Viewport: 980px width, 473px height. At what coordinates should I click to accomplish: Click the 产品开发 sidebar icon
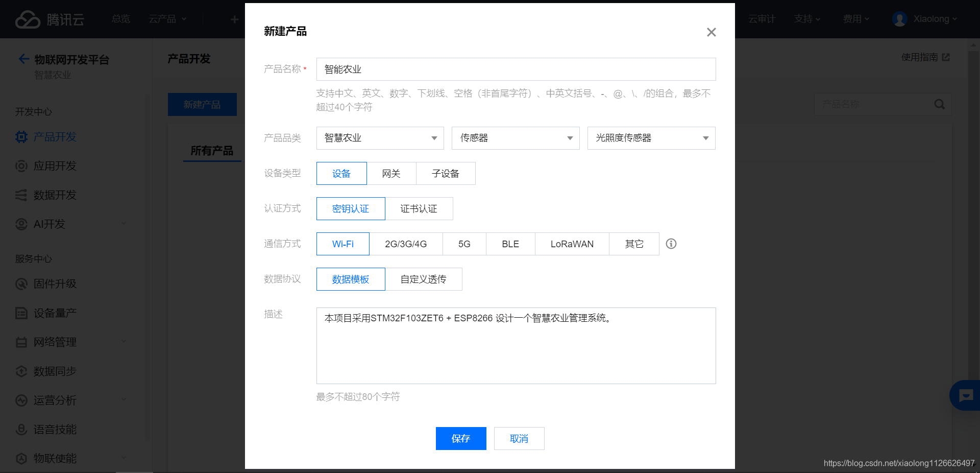pyautogui.click(x=21, y=137)
